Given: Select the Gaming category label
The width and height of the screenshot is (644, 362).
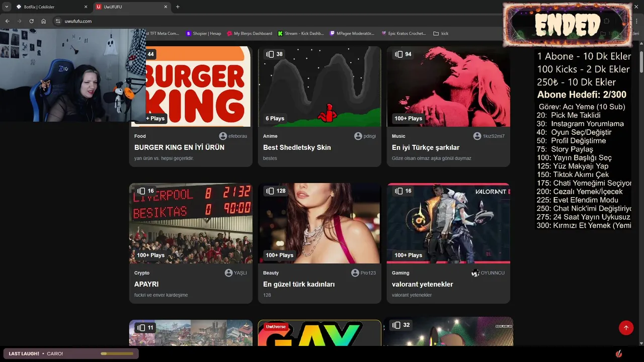Looking at the screenshot, I should [400, 273].
